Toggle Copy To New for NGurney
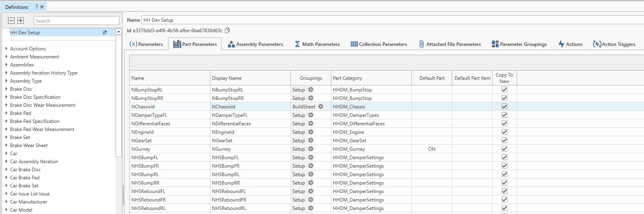 (504, 149)
